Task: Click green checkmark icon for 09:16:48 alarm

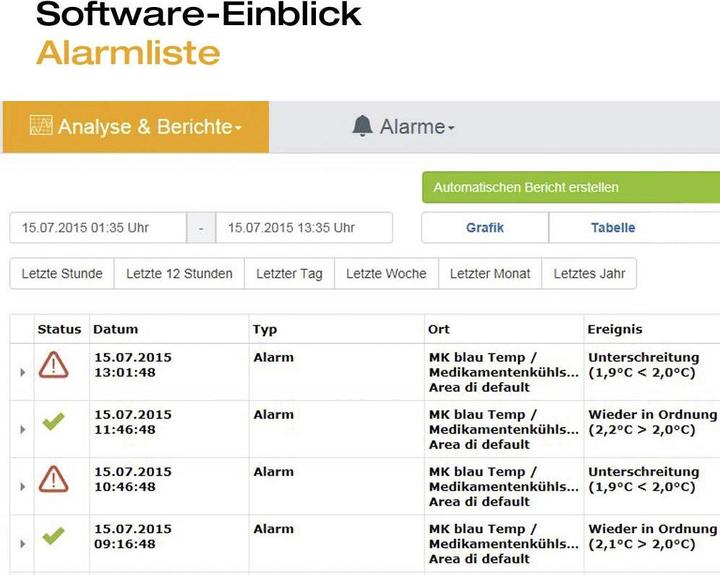Action: [53, 536]
